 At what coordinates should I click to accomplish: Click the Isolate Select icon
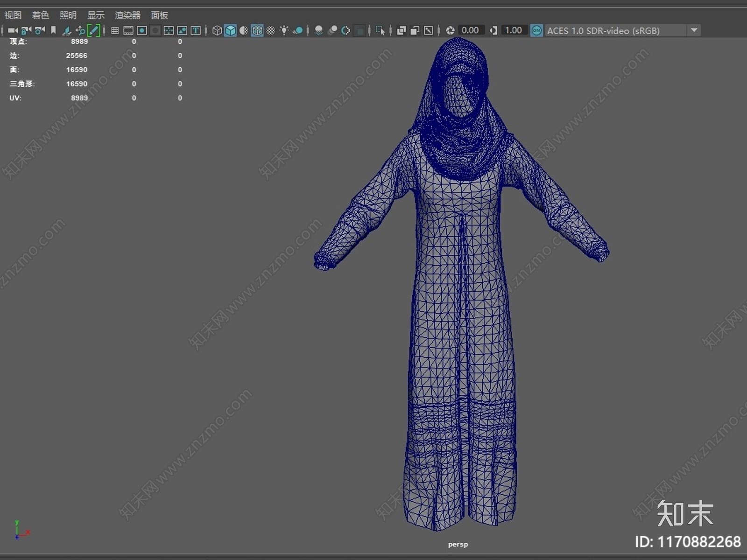[x=381, y=30]
